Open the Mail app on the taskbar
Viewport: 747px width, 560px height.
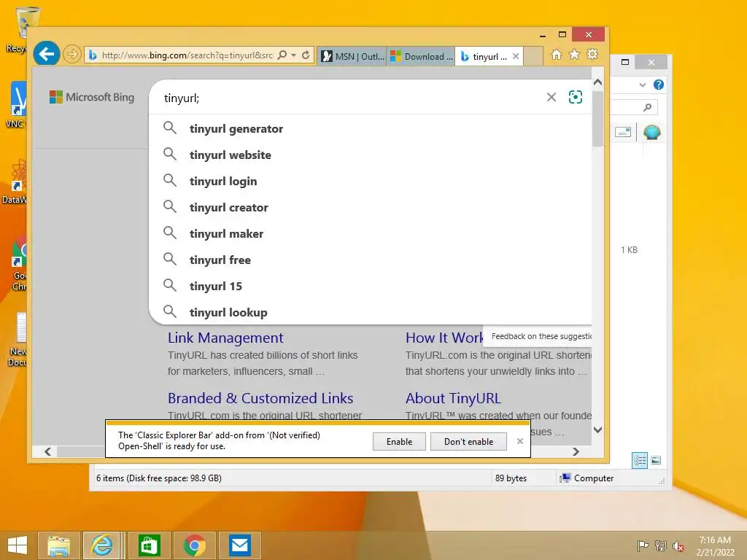click(239, 545)
